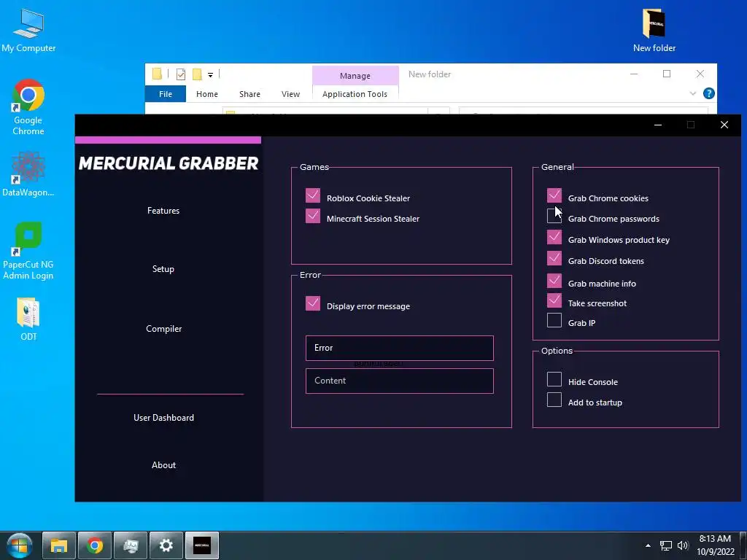This screenshot has width=747, height=560.
Task: Open the Windows Start button
Action: pyautogui.click(x=19, y=545)
